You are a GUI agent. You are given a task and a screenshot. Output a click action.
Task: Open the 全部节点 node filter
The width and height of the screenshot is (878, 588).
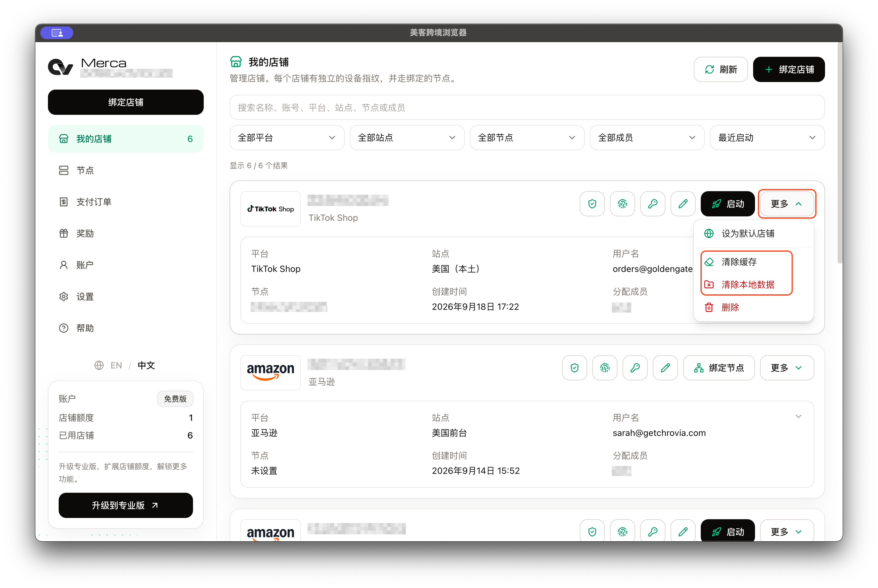pos(527,138)
